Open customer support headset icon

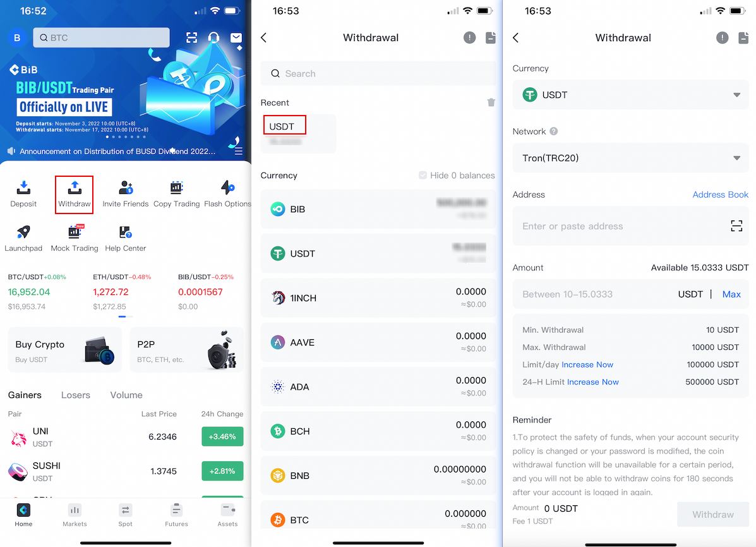click(213, 38)
